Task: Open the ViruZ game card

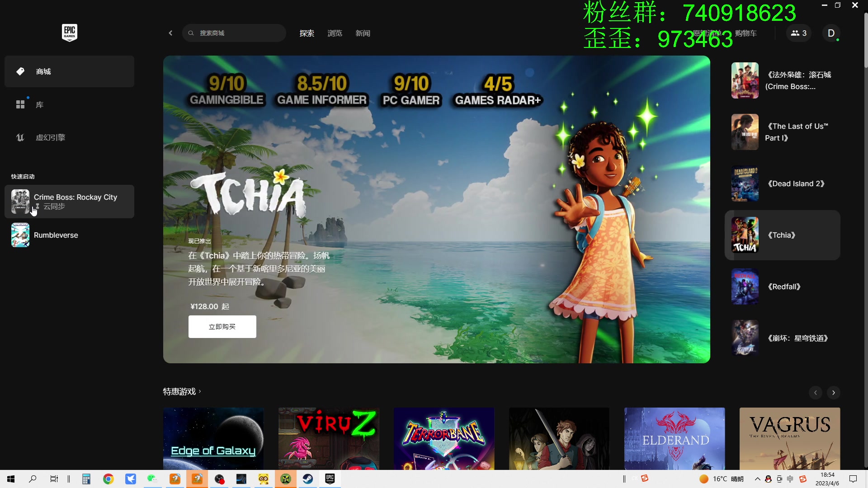Action: point(329,439)
